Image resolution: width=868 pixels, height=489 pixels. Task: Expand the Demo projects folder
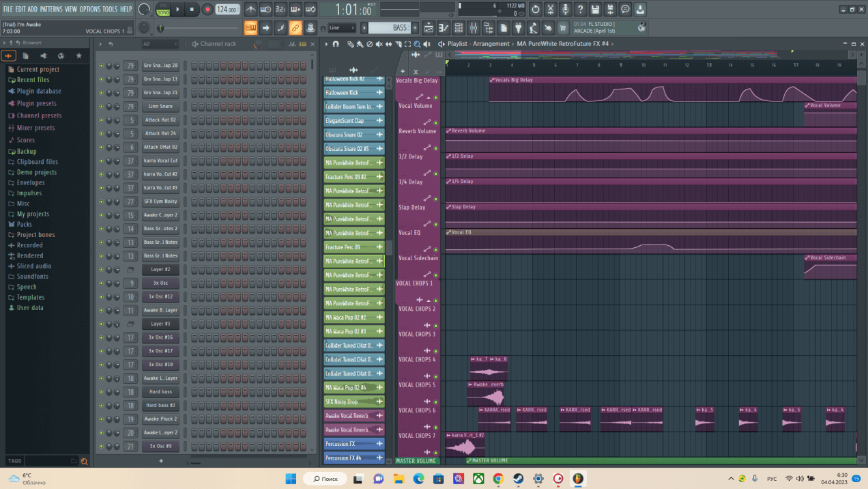click(37, 172)
